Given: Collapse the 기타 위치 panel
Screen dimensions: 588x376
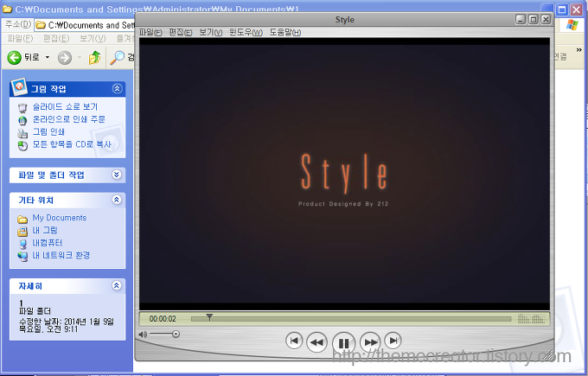Looking at the screenshot, I should [x=117, y=200].
